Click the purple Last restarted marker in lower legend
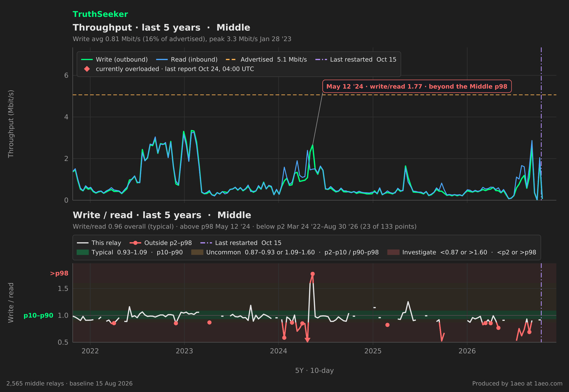Viewport: 569px width, 392px height. 206,243
